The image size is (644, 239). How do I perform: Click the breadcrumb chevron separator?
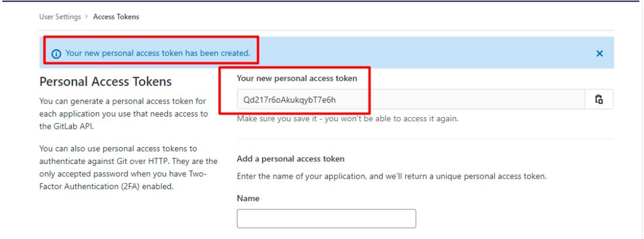click(87, 17)
